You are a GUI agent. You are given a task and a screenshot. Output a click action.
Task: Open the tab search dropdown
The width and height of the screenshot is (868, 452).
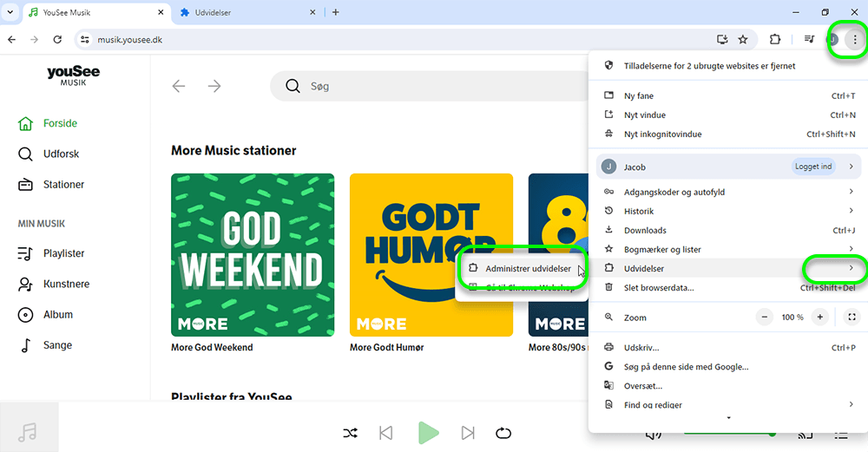pos(10,12)
